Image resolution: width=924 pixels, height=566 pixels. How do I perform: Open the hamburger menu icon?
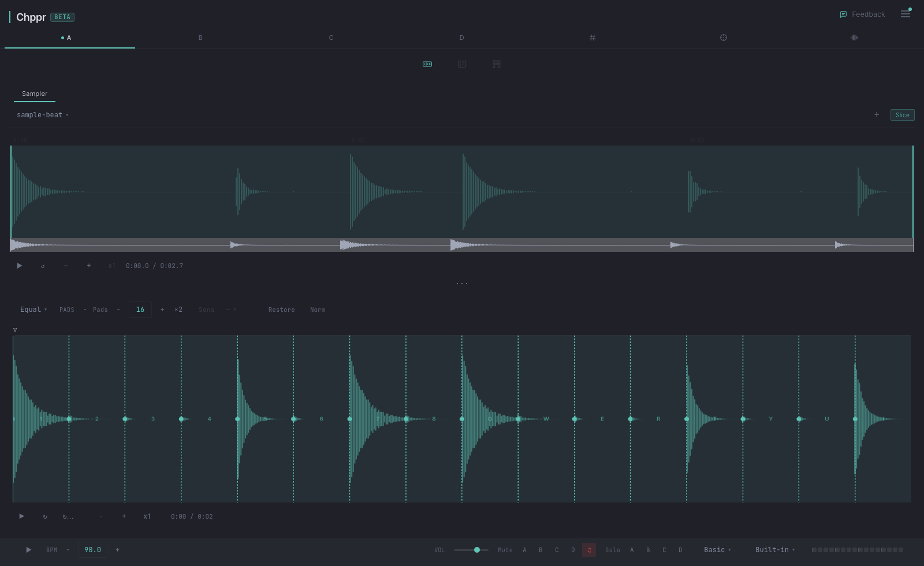pos(906,14)
